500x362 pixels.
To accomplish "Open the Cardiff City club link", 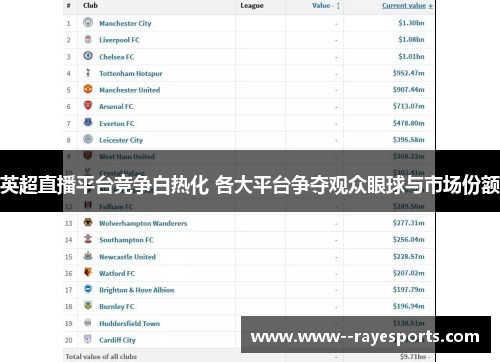I will (x=117, y=340).
